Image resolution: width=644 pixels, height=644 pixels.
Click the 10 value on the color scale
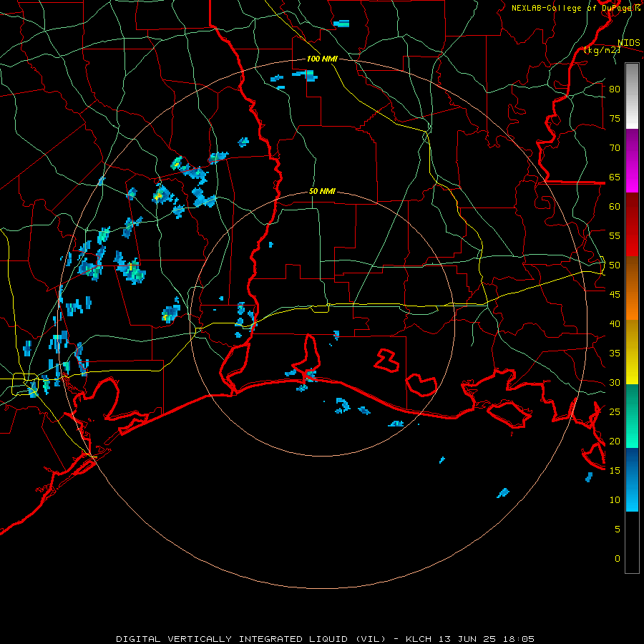coord(615,500)
